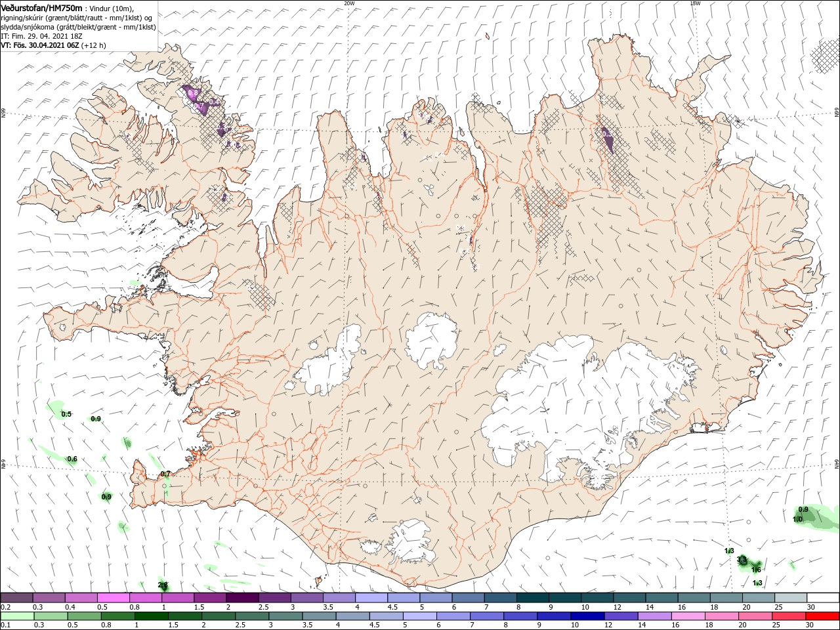The width and height of the screenshot is (840, 630).
Task: Pick the bottom-row legend swatch between 0.5 and 0.8
Action: [85, 616]
